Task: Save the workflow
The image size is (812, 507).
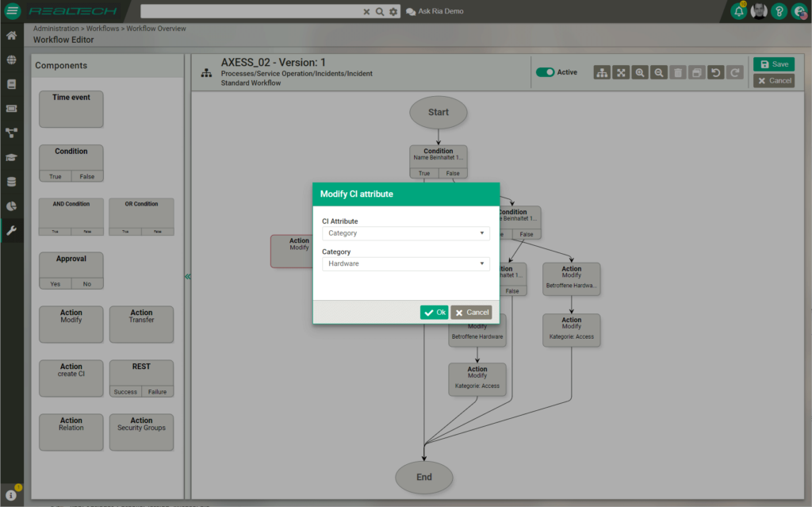Action: 773,64
